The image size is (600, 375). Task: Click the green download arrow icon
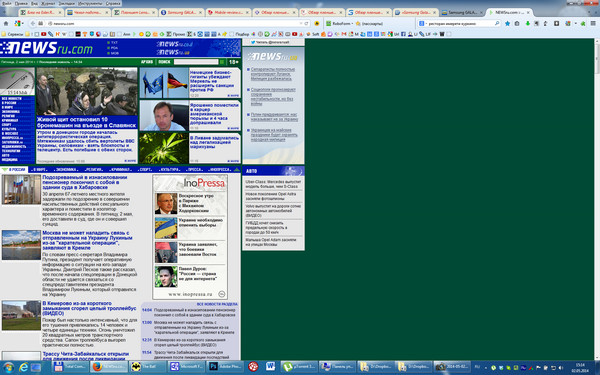click(x=527, y=23)
